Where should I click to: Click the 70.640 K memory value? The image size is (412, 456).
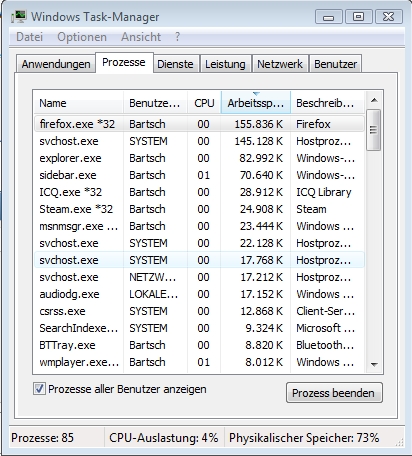(261, 175)
